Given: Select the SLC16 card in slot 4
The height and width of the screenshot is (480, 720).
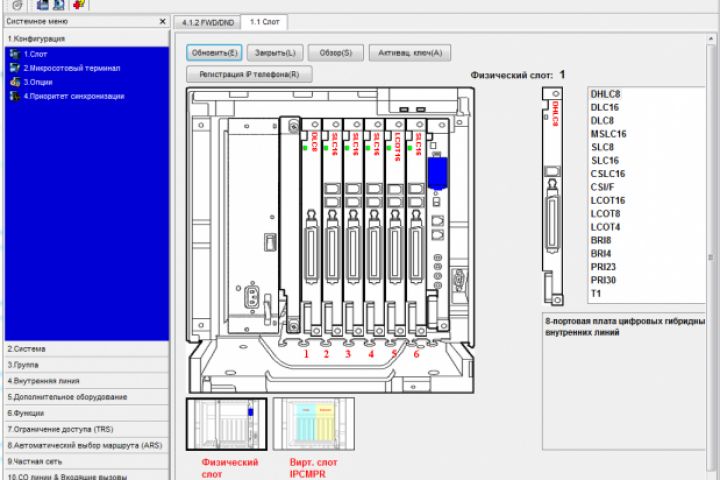Looking at the screenshot, I should [375, 227].
